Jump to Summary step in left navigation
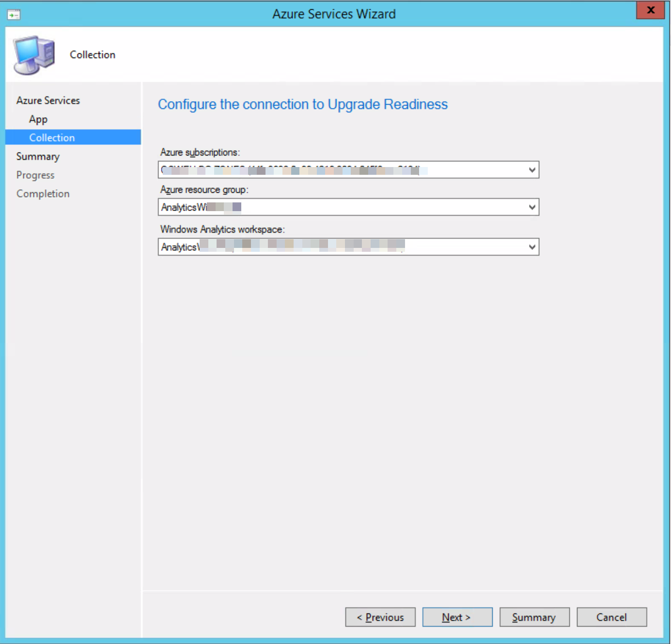 pyautogui.click(x=38, y=156)
